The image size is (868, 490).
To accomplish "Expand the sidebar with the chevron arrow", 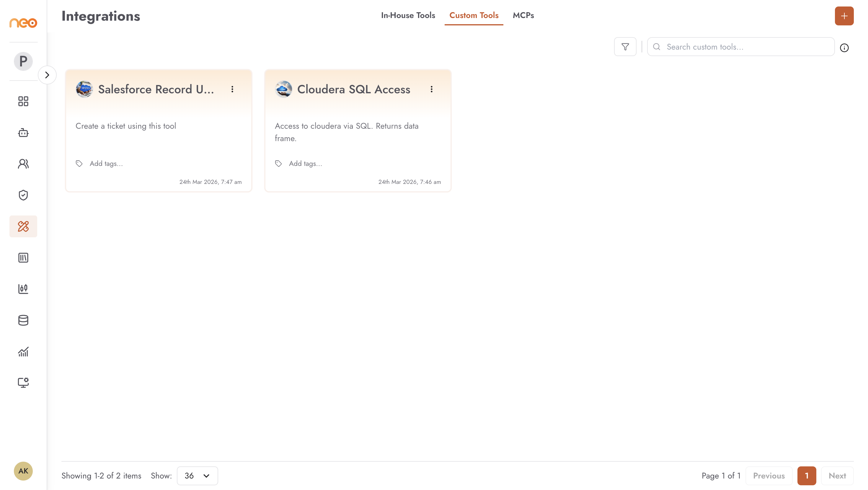I will click(47, 75).
